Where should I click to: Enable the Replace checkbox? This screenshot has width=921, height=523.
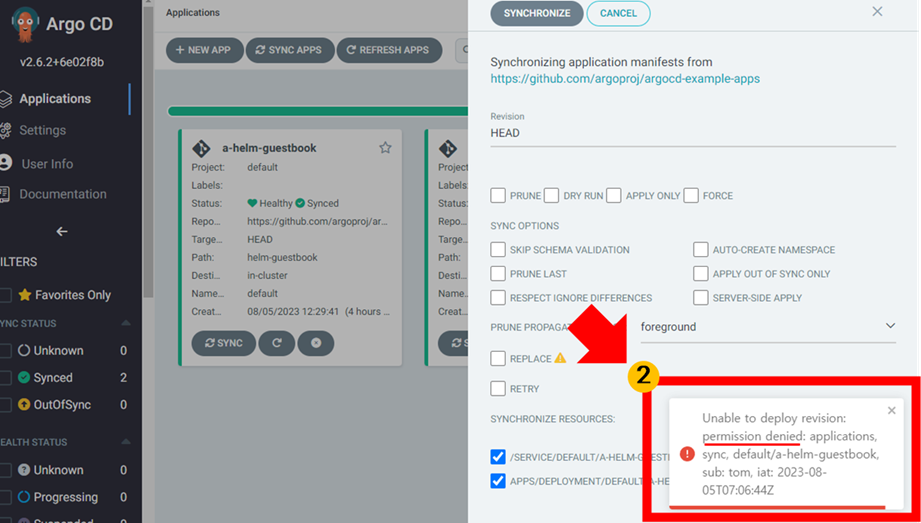pyautogui.click(x=498, y=358)
